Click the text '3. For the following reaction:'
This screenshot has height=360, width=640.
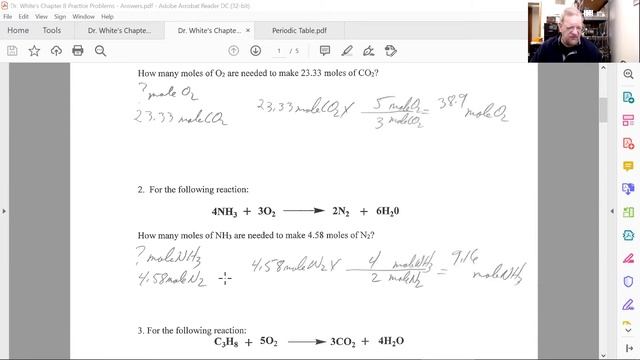(x=192, y=330)
